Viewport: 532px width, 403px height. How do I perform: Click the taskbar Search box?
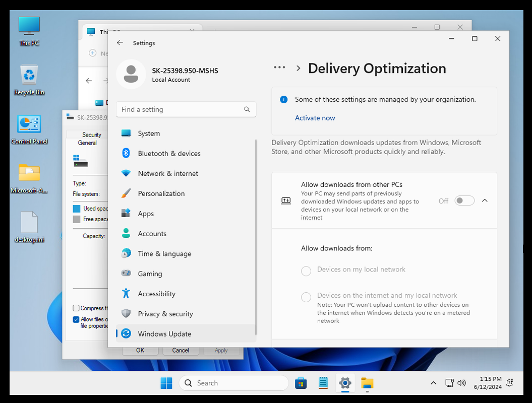233,383
